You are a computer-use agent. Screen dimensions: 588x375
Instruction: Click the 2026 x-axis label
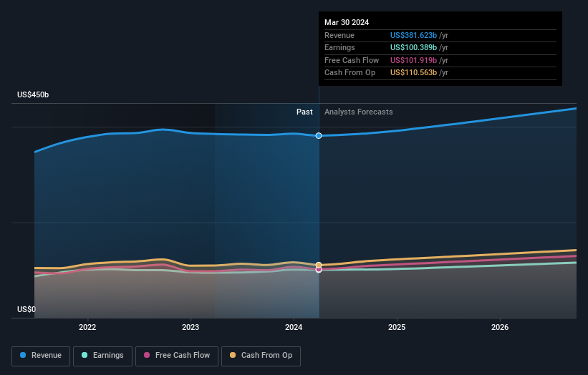tap(500, 327)
